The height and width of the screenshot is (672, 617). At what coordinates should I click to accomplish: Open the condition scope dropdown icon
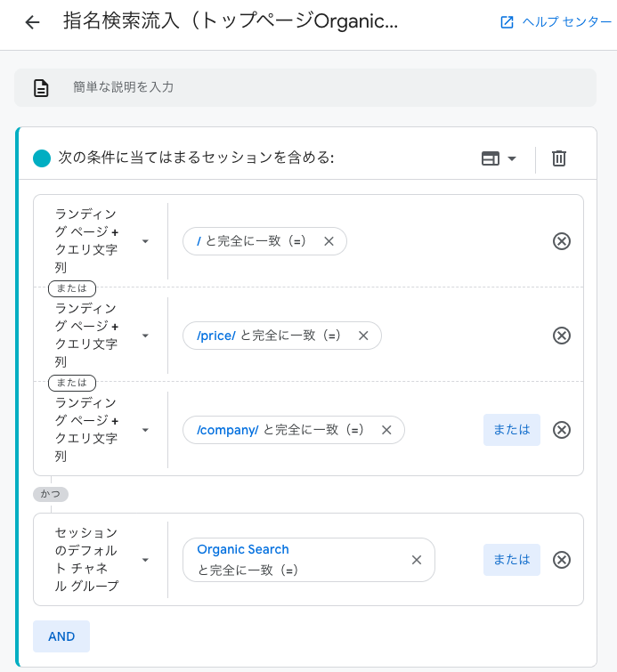(x=499, y=158)
